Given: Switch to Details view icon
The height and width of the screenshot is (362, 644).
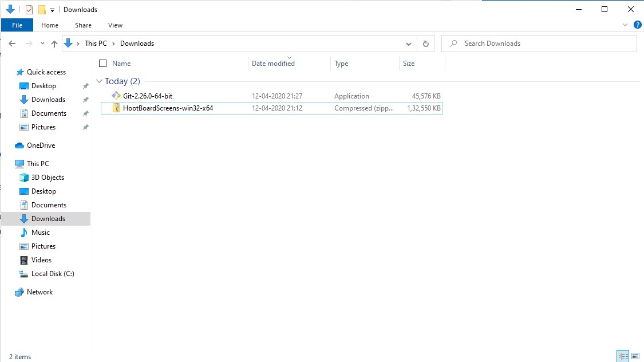Looking at the screenshot, I should (x=623, y=356).
